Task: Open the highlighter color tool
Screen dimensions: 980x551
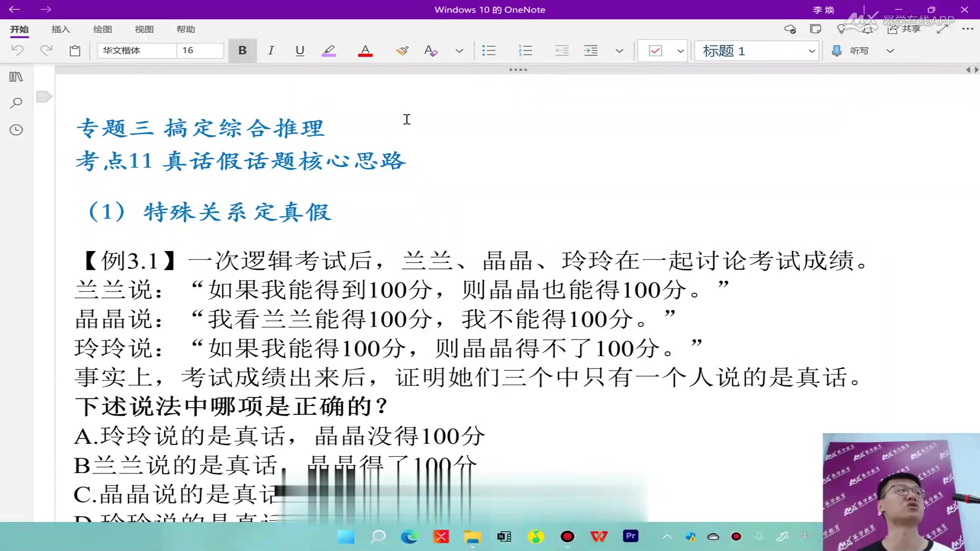Action: point(329,50)
